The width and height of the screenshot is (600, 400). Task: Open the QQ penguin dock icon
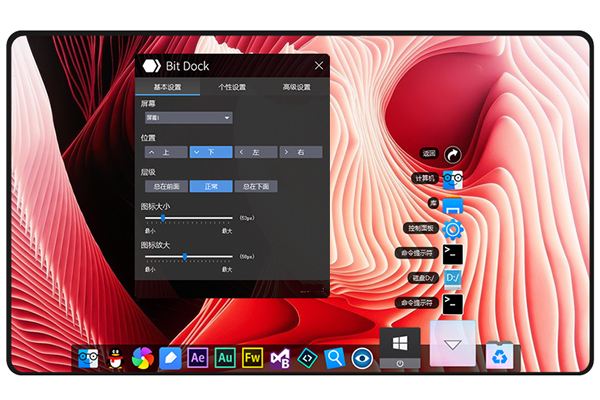pyautogui.click(x=116, y=357)
